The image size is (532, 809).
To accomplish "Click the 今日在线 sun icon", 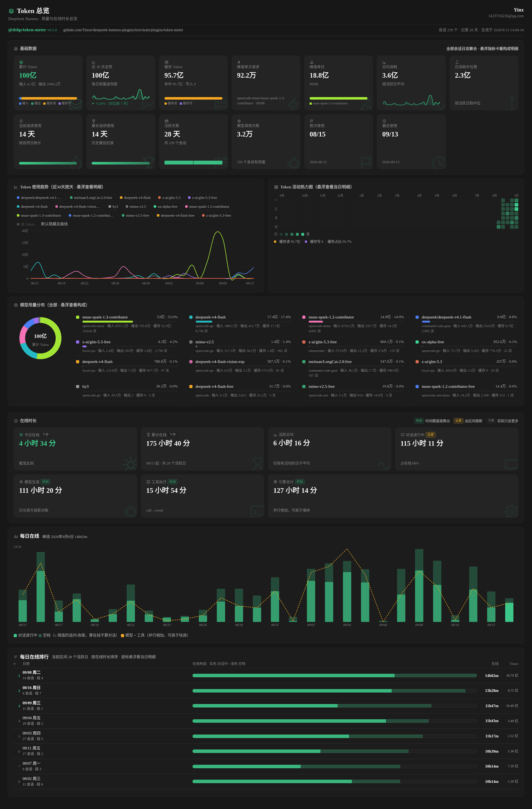I will pyautogui.click(x=21, y=435).
